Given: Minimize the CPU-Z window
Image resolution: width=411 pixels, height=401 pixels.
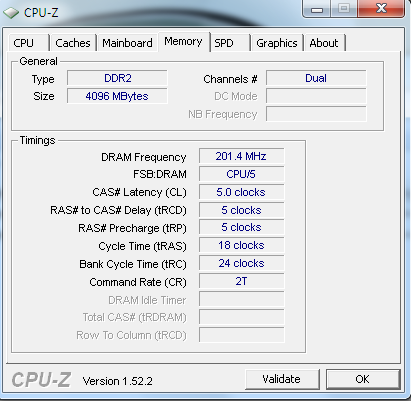Looking at the screenshot, I should tap(317, 9).
